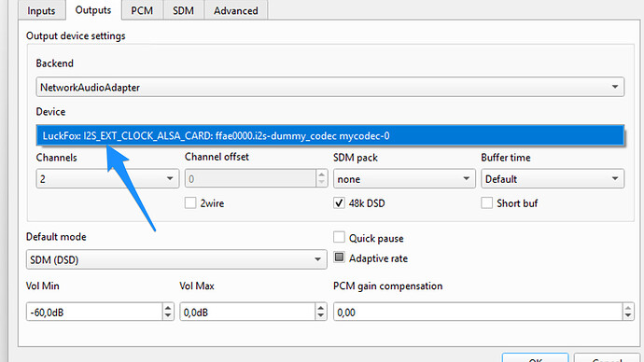Click the Cancel button

click(607, 358)
